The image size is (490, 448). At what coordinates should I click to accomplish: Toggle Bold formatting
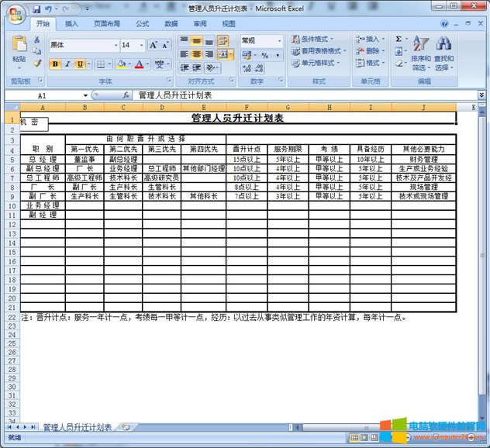tap(55, 64)
